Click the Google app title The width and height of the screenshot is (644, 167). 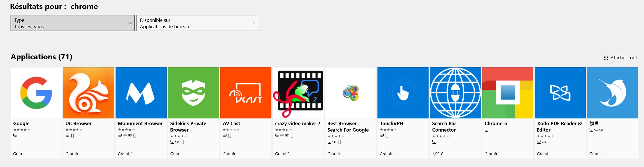pos(21,124)
